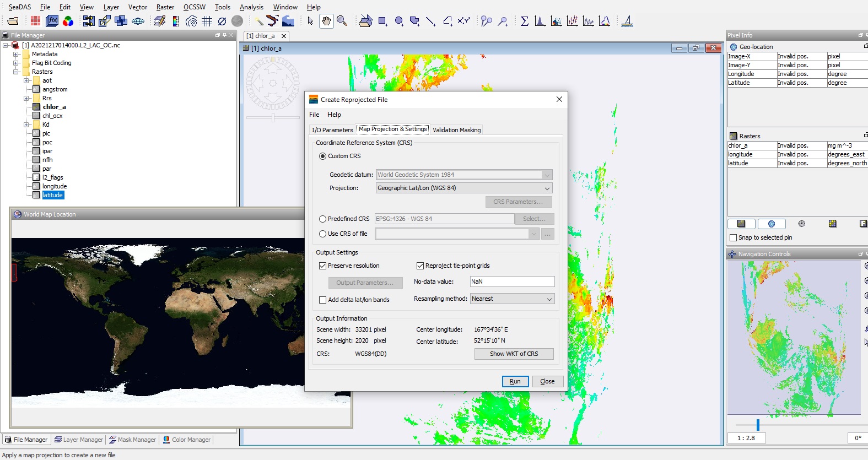Click the No-data value field
The image size is (868, 460).
coord(511,282)
